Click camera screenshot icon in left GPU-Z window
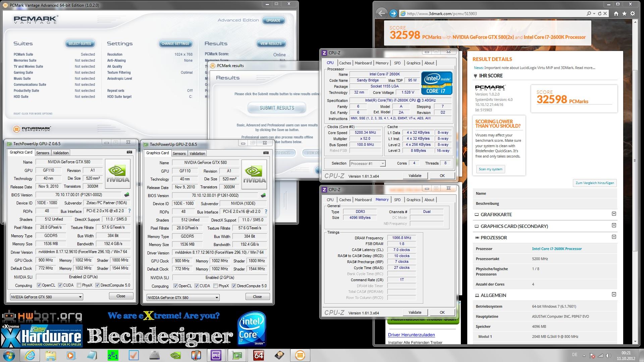This screenshot has width=644, height=362. point(129,152)
